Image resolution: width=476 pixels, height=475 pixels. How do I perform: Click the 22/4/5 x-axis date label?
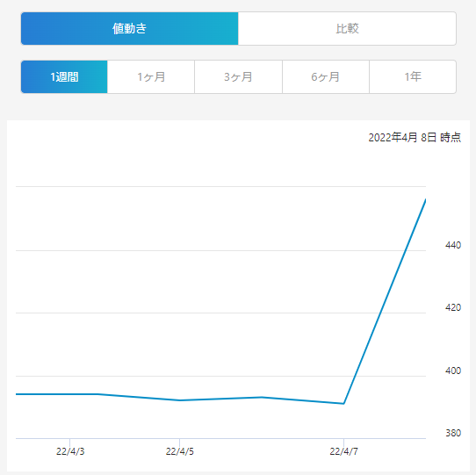coord(180,451)
